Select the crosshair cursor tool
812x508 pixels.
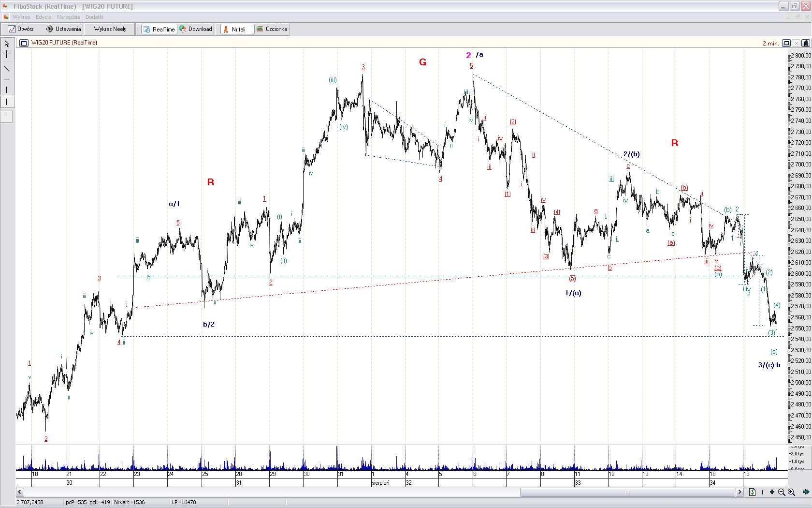(x=7, y=54)
